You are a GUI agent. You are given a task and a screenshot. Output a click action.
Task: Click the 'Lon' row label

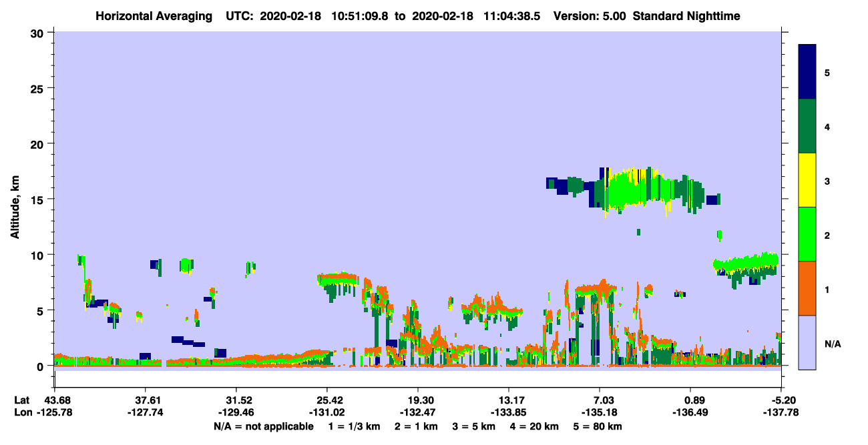22,412
